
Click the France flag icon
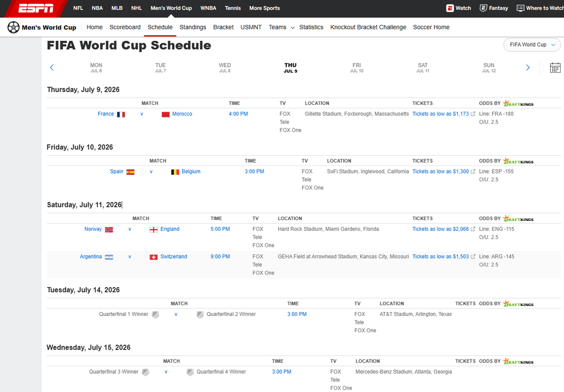[121, 114]
